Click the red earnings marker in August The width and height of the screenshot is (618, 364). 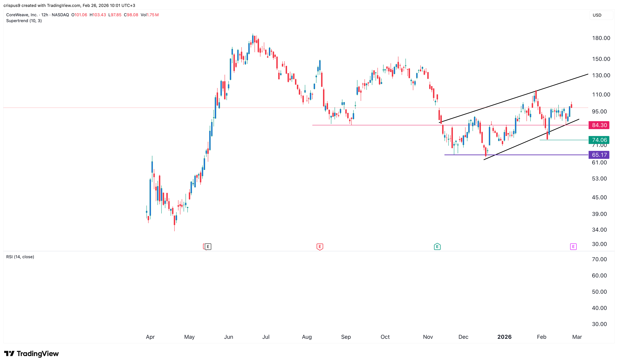tap(320, 246)
